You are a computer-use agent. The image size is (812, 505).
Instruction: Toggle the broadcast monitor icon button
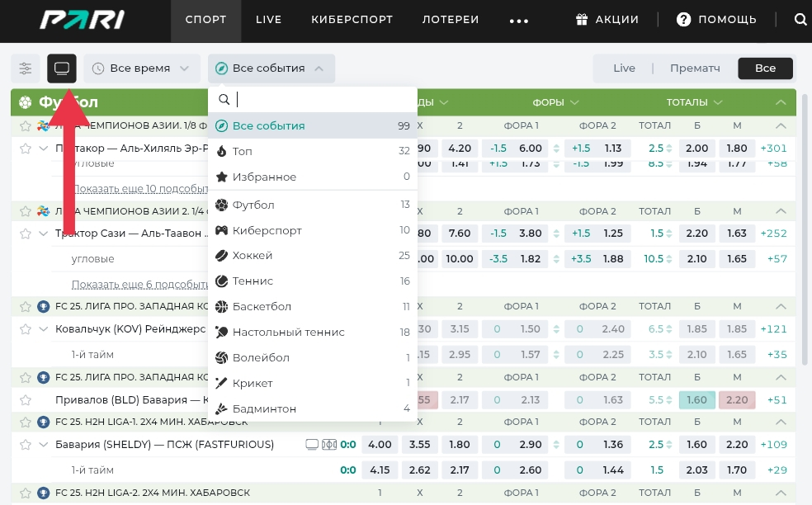point(62,68)
